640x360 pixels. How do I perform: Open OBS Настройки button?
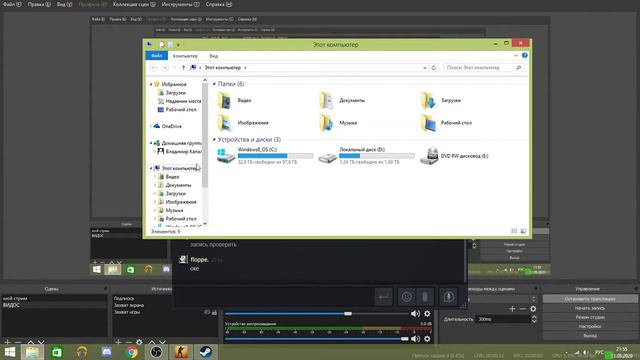pyautogui.click(x=590, y=327)
